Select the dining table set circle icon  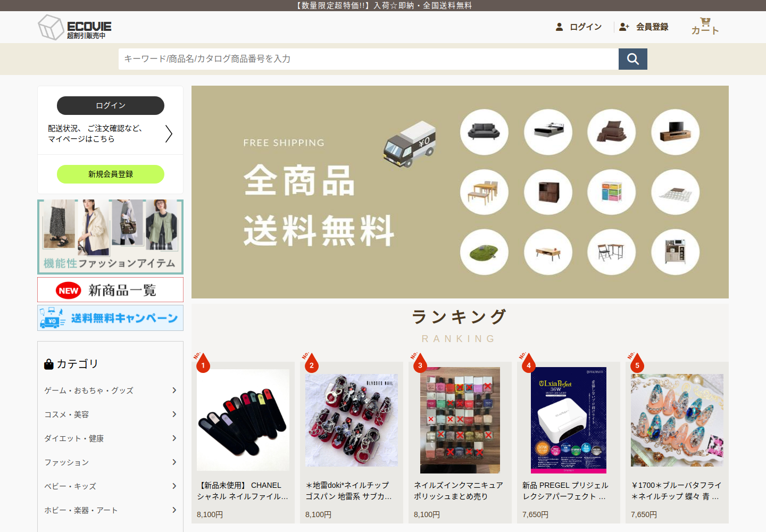coord(484,192)
